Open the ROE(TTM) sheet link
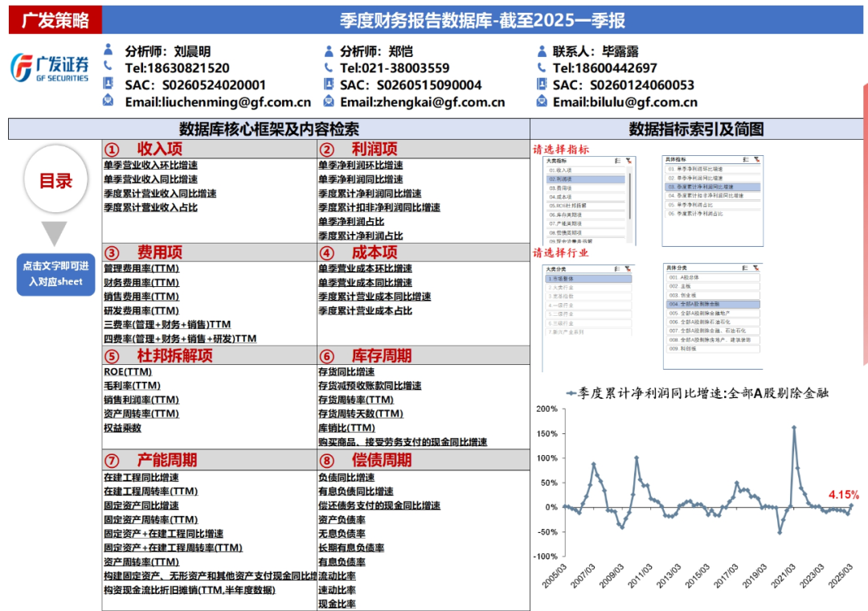The image size is (868, 611). click(128, 372)
